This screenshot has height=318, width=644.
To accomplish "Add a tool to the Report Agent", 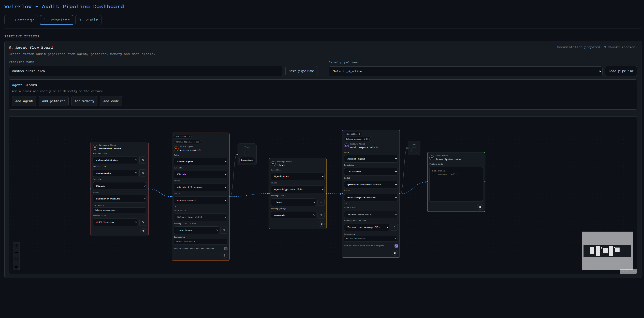I will (414, 150).
